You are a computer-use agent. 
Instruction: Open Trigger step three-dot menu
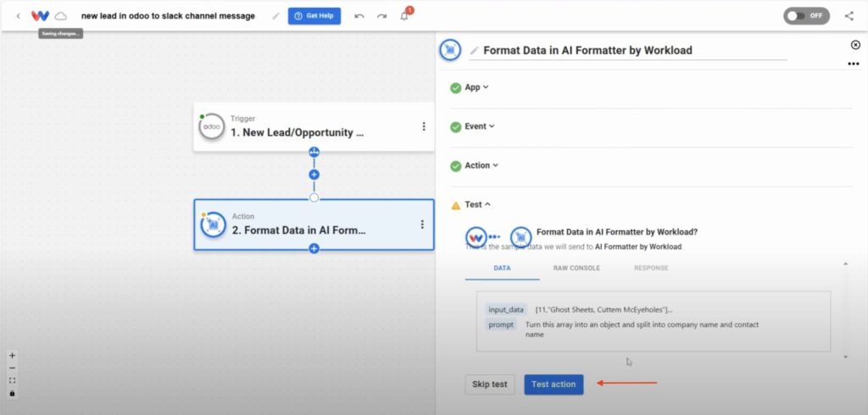[424, 127]
